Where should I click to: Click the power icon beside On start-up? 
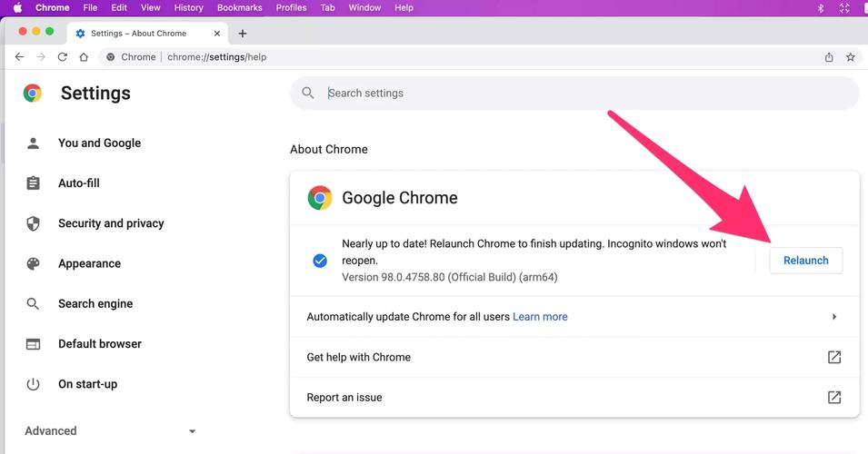click(34, 384)
